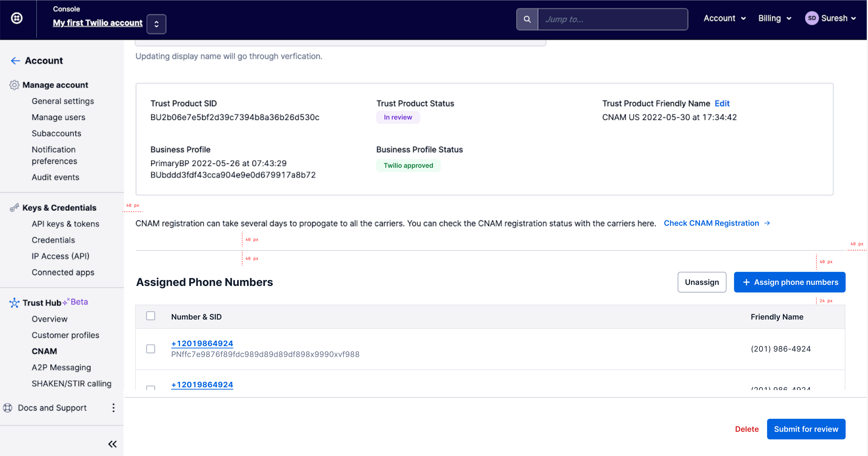Open Docs and Support three-dot menu

tap(113, 408)
